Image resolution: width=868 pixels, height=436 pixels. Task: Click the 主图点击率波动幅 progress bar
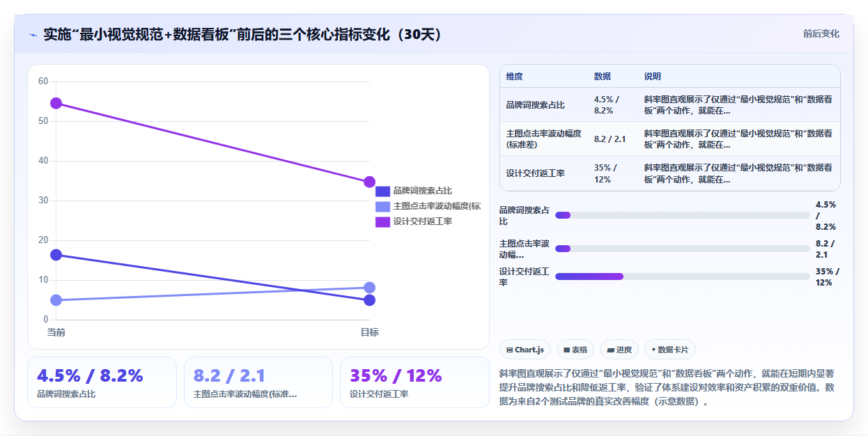(x=682, y=249)
